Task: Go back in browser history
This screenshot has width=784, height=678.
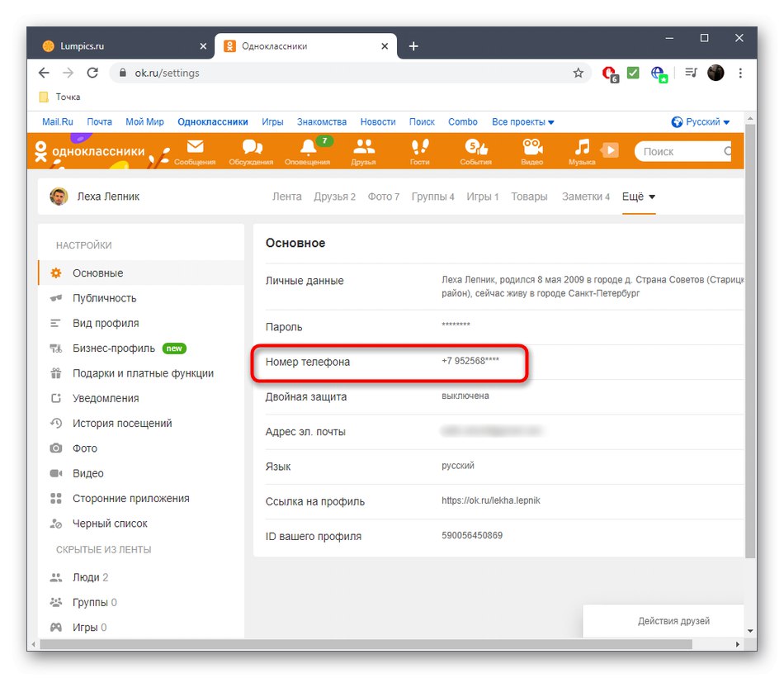Action: [44, 73]
